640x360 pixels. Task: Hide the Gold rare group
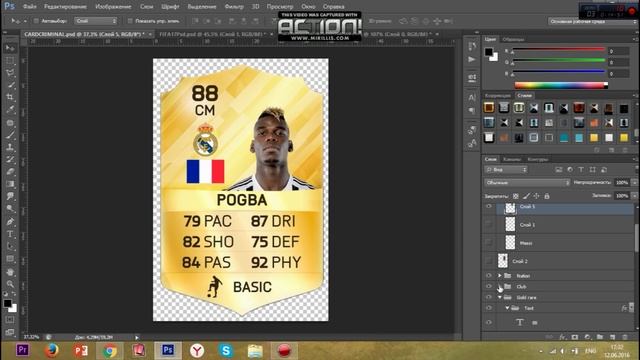pos(489,297)
